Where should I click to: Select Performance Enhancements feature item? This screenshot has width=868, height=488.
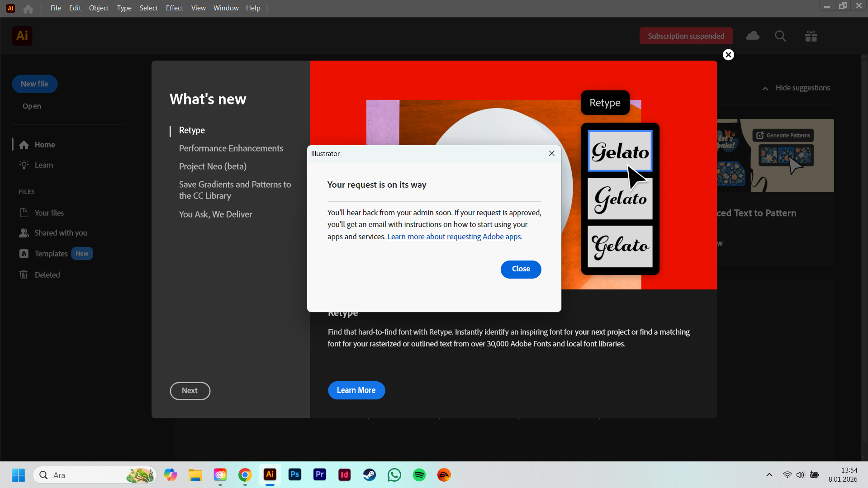pos(231,148)
